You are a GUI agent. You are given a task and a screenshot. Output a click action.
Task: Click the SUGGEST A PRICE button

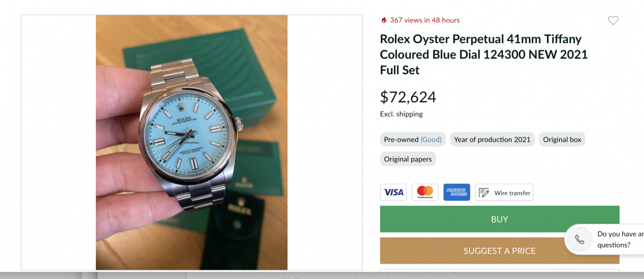[x=499, y=251]
